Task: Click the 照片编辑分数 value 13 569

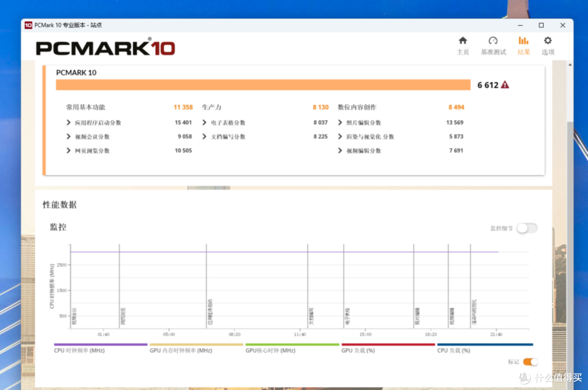Action: coord(455,123)
